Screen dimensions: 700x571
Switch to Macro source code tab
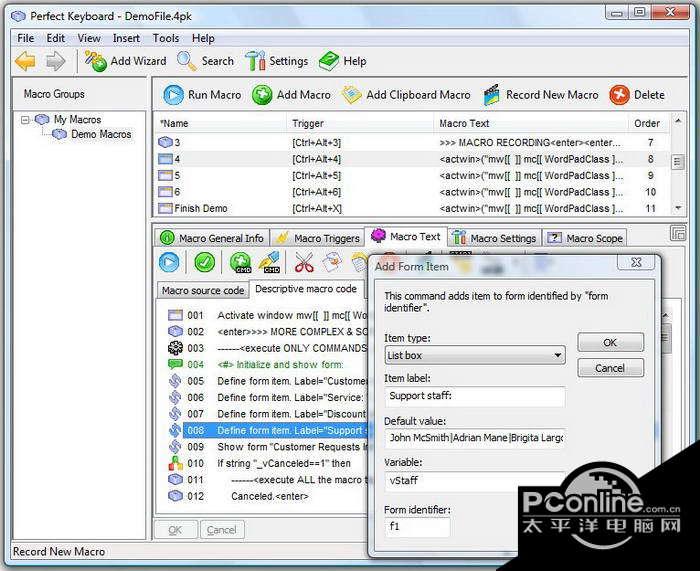[x=203, y=291]
